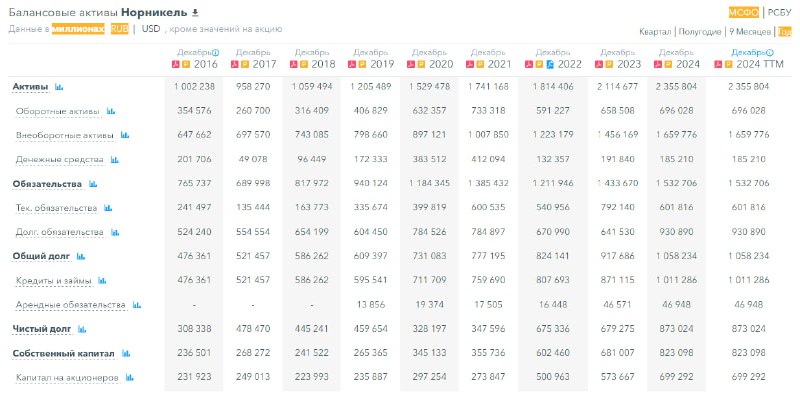This screenshot has width=800, height=394.
Task: Open the Собственный капитал row label
Action: point(64,353)
